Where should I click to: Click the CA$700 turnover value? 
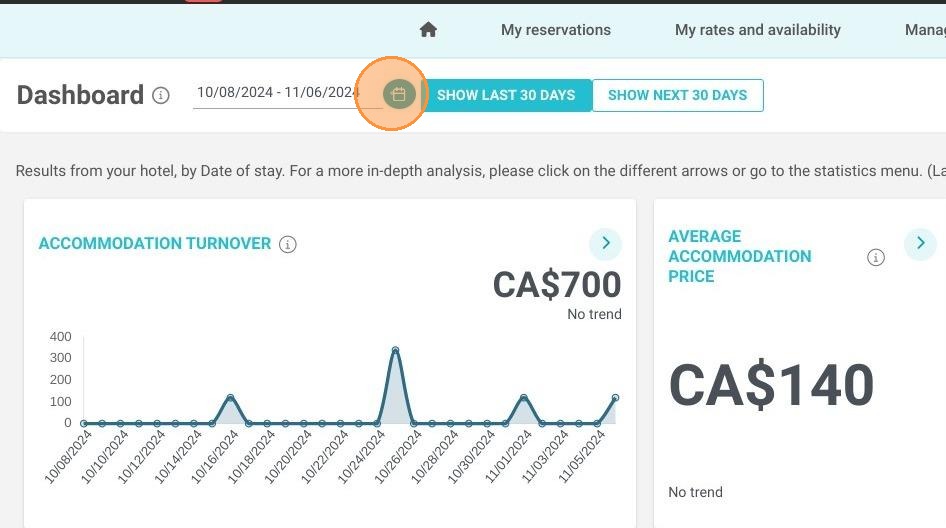coord(557,285)
